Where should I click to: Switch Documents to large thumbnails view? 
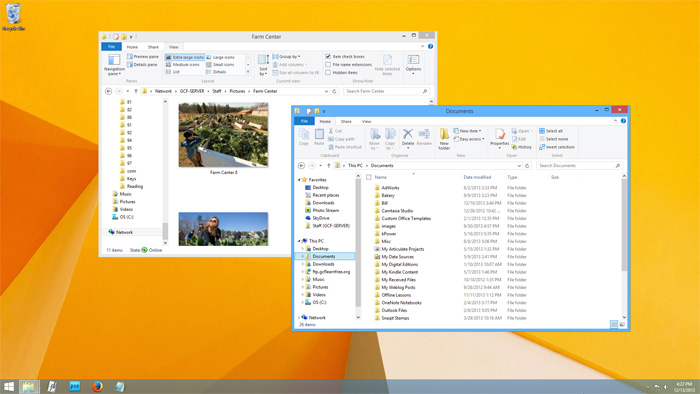coord(622,324)
